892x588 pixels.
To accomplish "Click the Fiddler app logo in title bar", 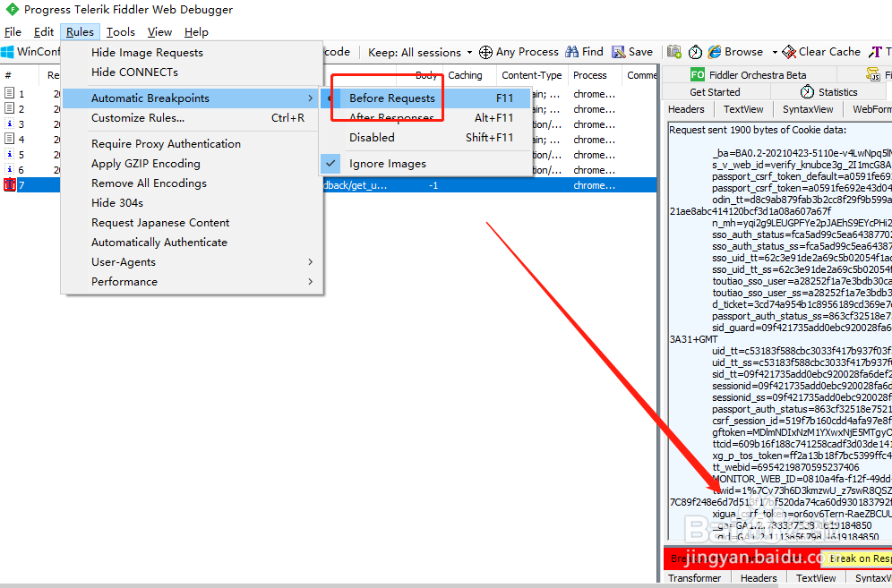I will 12,9.
